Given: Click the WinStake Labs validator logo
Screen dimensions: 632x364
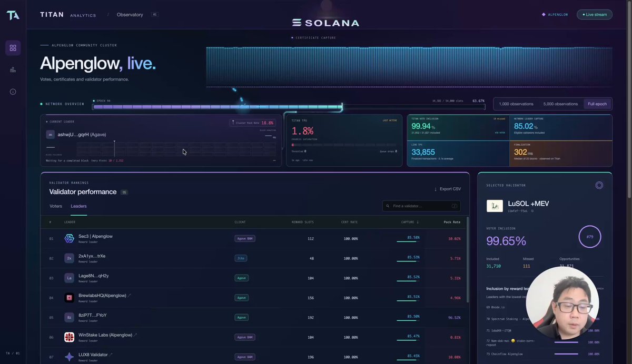Looking at the screenshot, I should pyautogui.click(x=69, y=337).
